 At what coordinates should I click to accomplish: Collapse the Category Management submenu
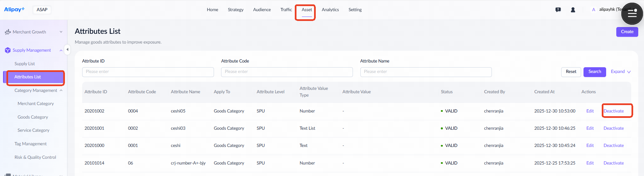click(x=61, y=91)
